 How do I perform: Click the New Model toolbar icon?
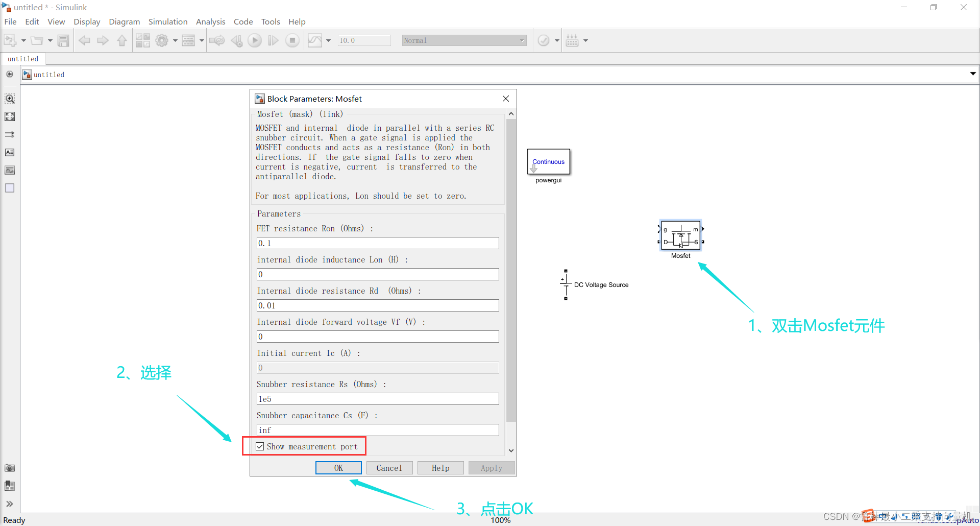click(10, 40)
